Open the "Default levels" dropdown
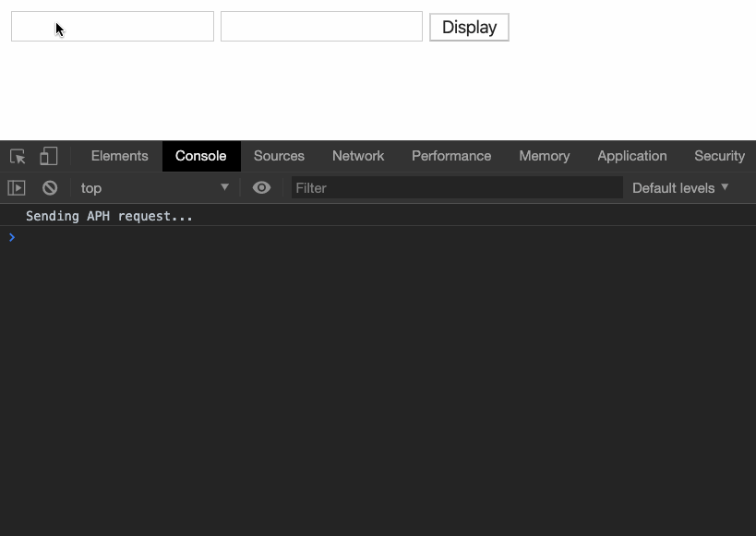This screenshot has width=756, height=536. [679, 187]
